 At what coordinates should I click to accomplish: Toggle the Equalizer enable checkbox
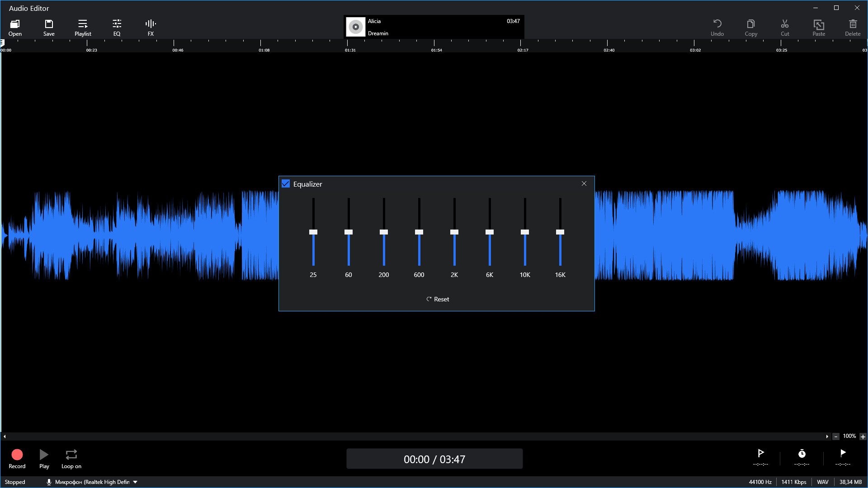coord(286,183)
